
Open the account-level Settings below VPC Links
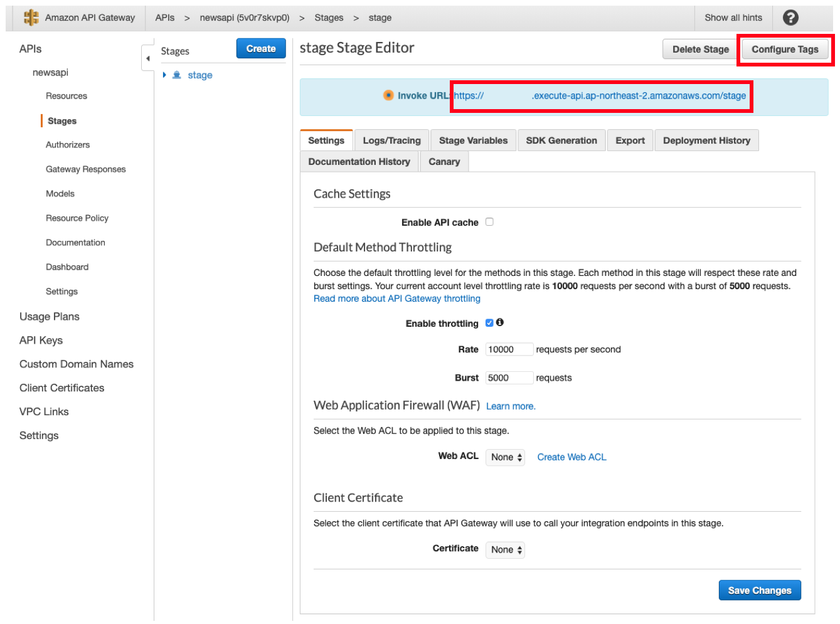coord(39,436)
